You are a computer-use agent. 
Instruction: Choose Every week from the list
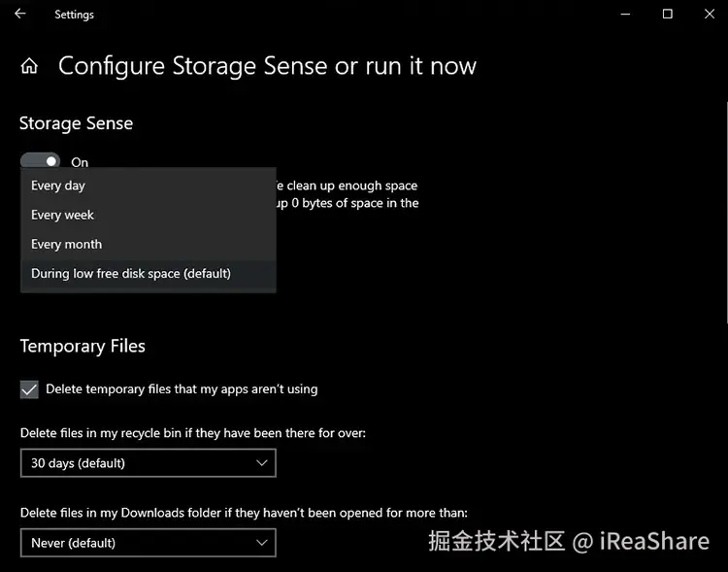(62, 215)
